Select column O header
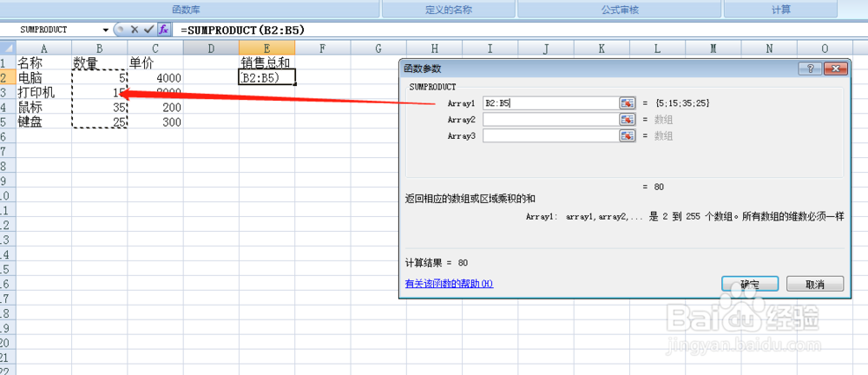868x375 pixels. 825,49
